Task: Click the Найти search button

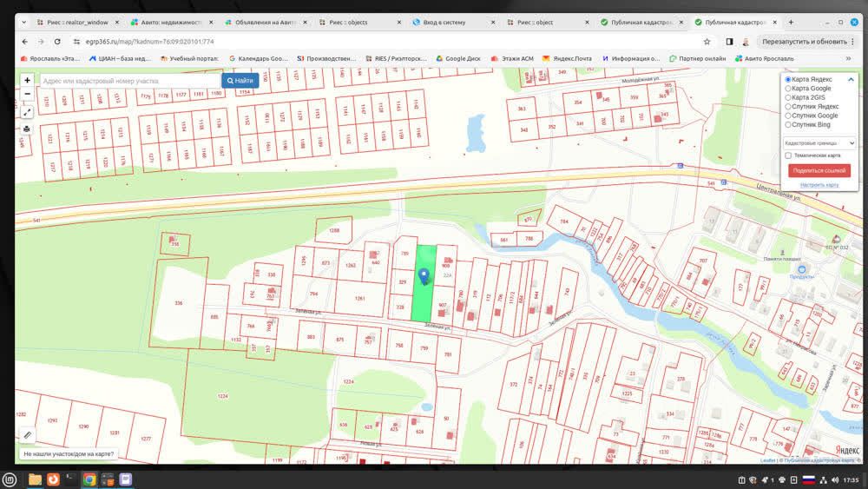Action: pos(240,80)
